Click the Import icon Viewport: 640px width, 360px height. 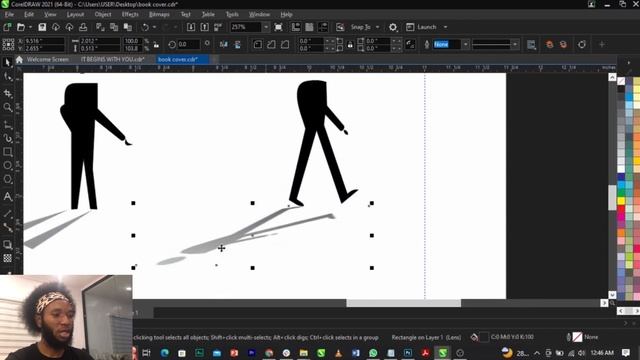pyautogui.click(x=191, y=27)
